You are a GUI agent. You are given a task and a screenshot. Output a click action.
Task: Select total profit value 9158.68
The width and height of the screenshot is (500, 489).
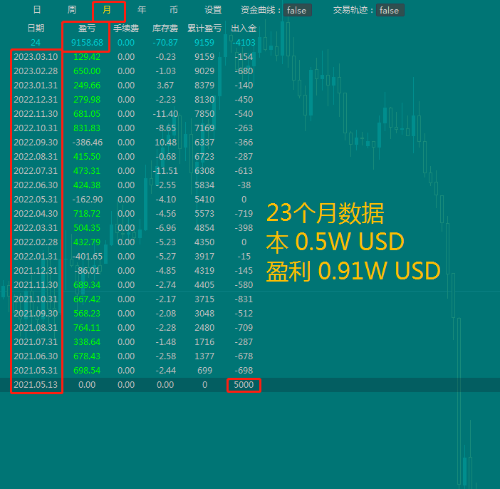(x=87, y=43)
